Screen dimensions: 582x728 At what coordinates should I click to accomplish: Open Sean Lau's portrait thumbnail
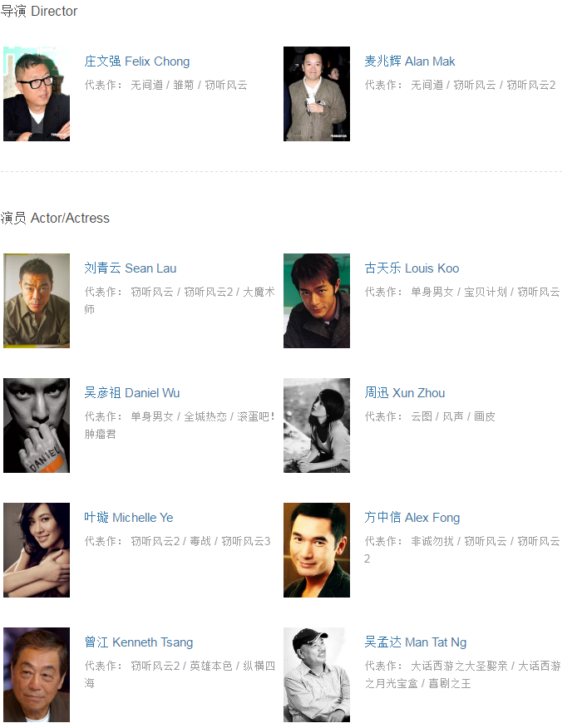pos(37,301)
